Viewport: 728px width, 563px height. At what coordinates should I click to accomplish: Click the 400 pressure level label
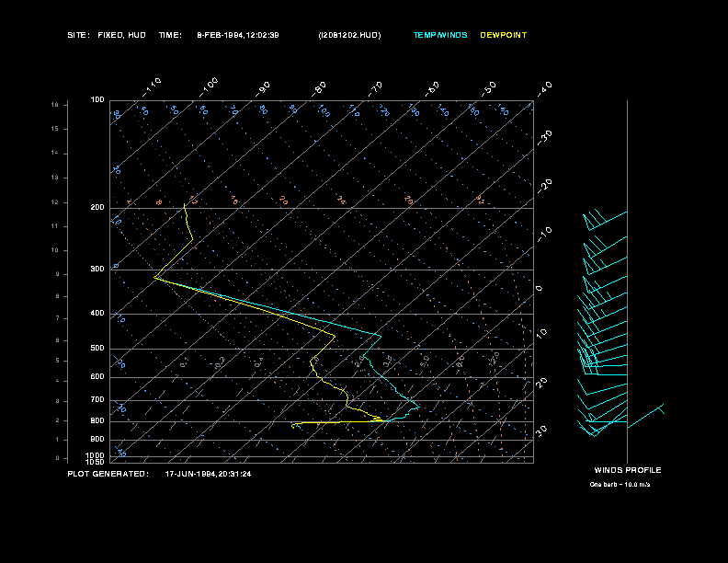coord(97,313)
